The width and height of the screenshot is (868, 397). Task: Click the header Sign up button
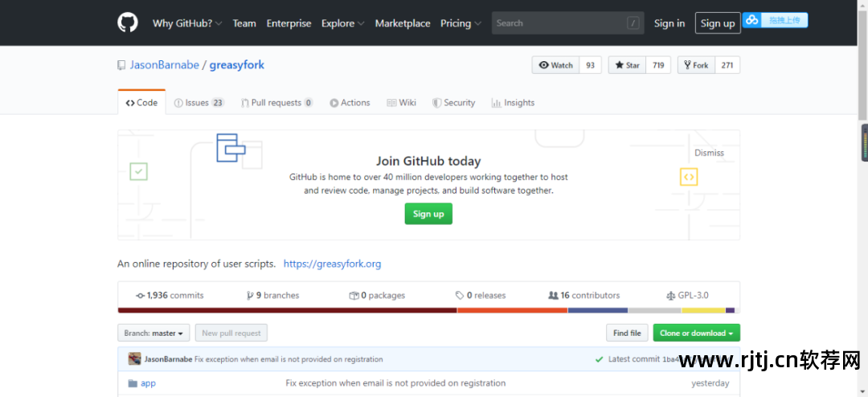tap(718, 23)
